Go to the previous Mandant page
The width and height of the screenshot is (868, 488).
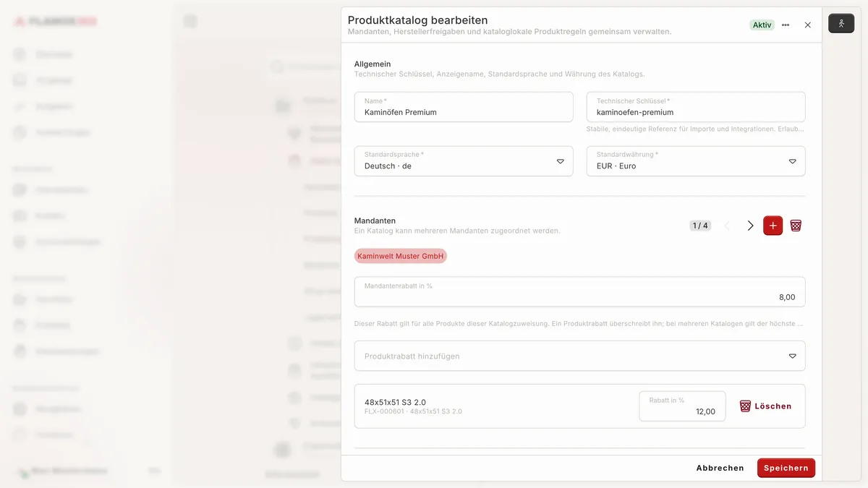tap(727, 226)
